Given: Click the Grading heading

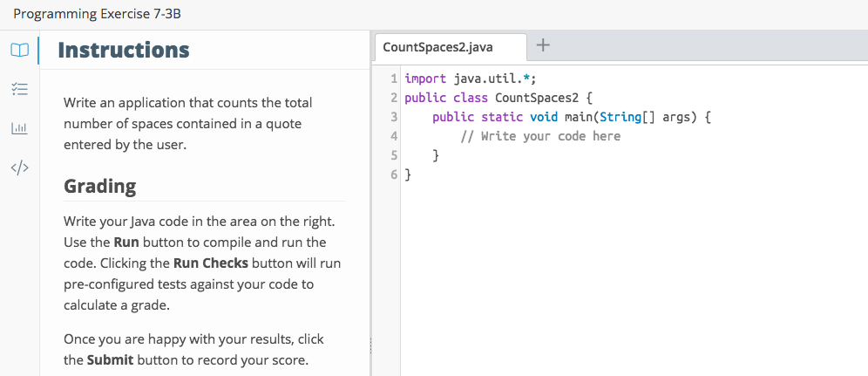Looking at the screenshot, I should click(x=99, y=186).
